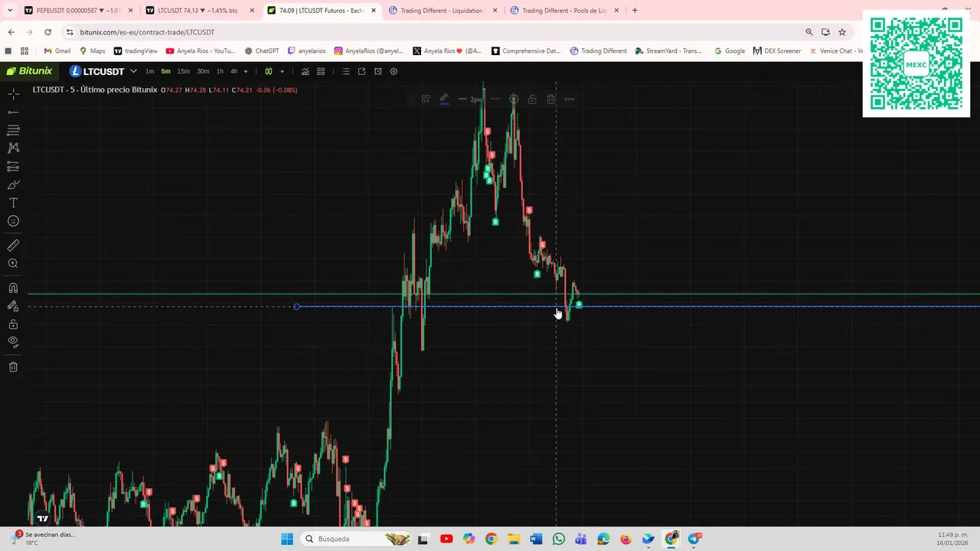
Task: Select the ruler measure tool
Action: coord(13,246)
